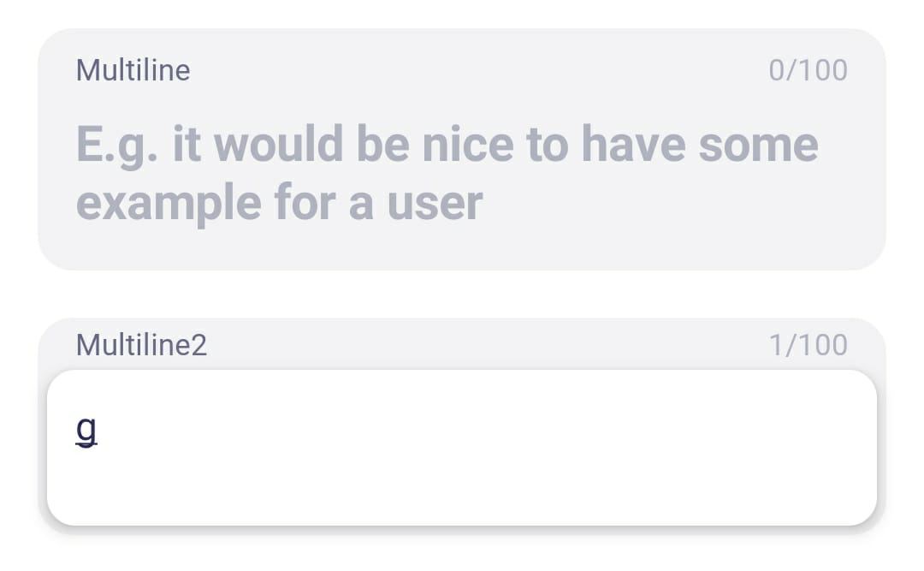
Task: Click the word "would" in the placeholder
Action: (278, 145)
